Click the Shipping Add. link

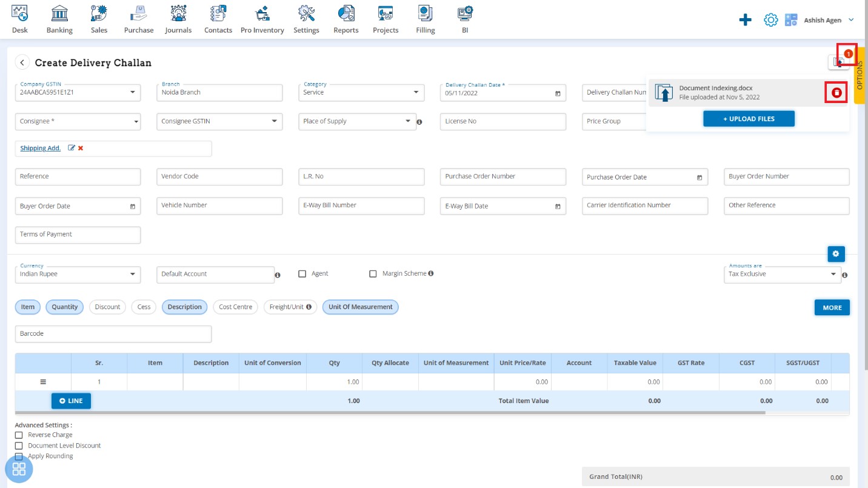click(40, 148)
